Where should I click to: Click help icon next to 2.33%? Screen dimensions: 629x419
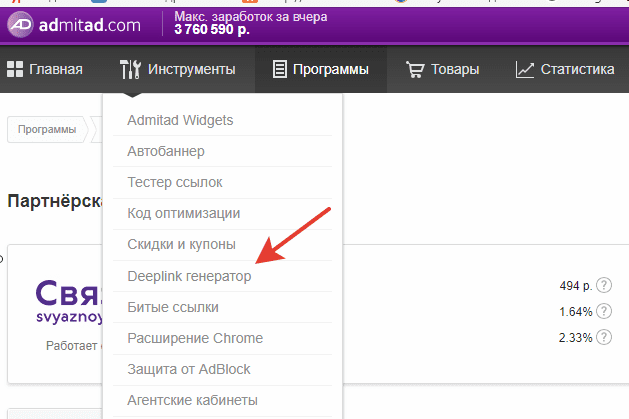[604, 337]
